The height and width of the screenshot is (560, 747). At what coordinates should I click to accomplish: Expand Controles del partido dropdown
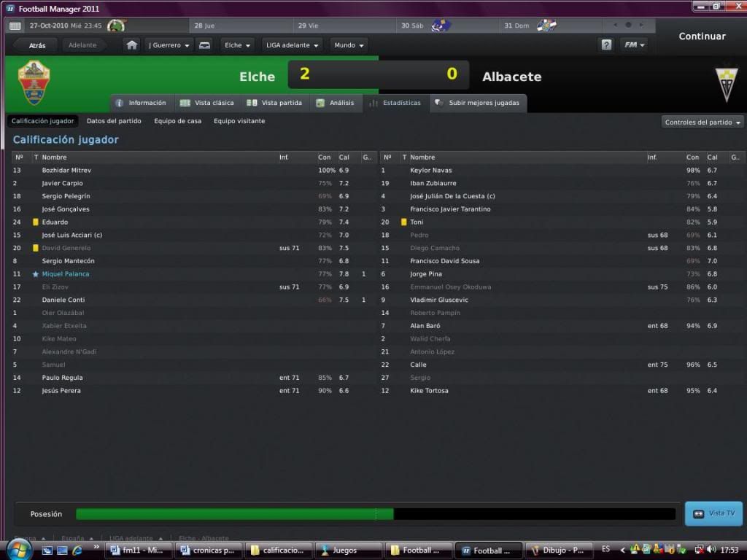coord(703,122)
